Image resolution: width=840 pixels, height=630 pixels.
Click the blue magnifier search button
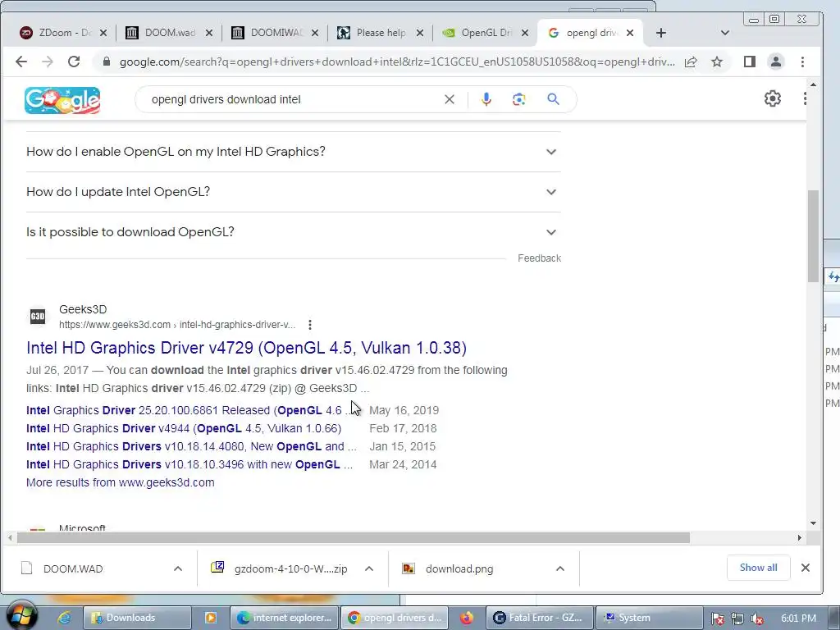pos(553,99)
